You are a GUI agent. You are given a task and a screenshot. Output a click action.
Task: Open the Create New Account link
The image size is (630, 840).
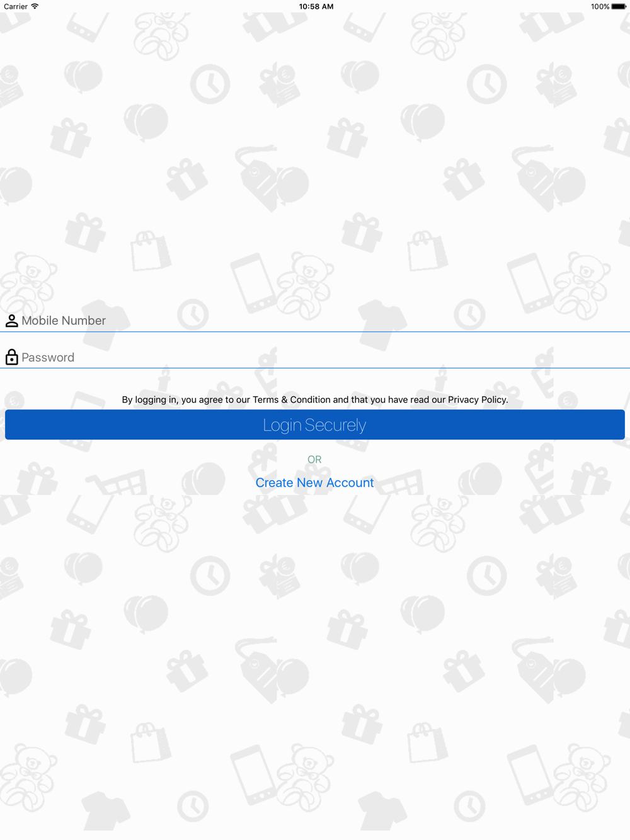(x=314, y=482)
